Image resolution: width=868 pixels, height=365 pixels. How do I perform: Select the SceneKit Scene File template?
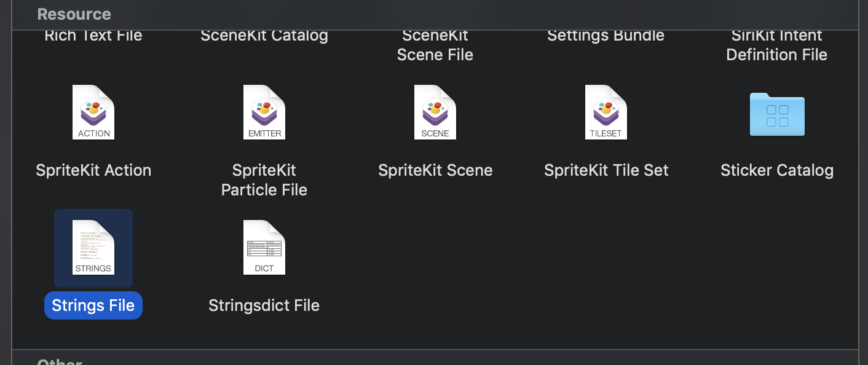pos(435,45)
